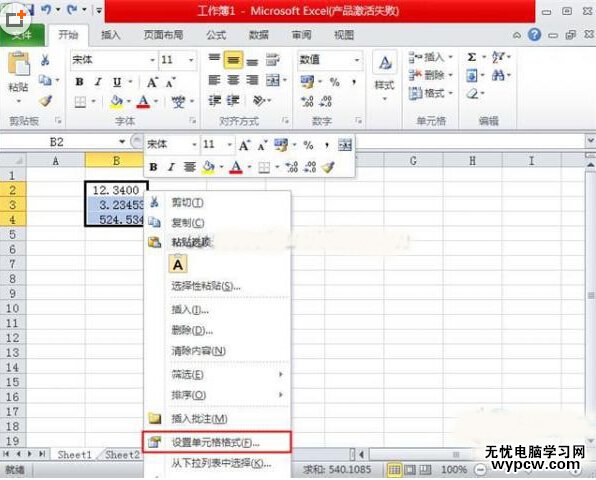The width and height of the screenshot is (596, 480).
Task: Select column G header
Action: pyautogui.click(x=414, y=161)
